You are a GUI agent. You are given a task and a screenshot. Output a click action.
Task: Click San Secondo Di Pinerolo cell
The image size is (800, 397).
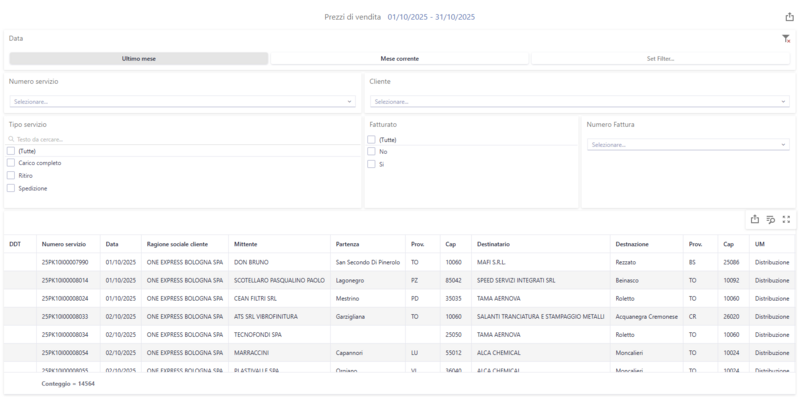368,262
